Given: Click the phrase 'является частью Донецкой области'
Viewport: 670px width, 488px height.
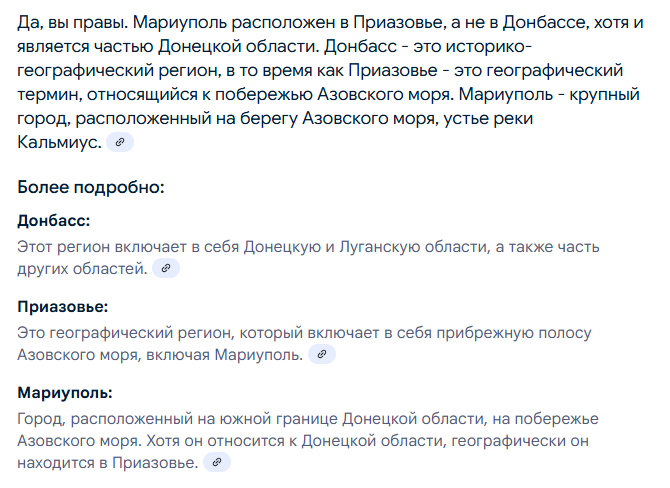Looking at the screenshot, I should (168, 46).
